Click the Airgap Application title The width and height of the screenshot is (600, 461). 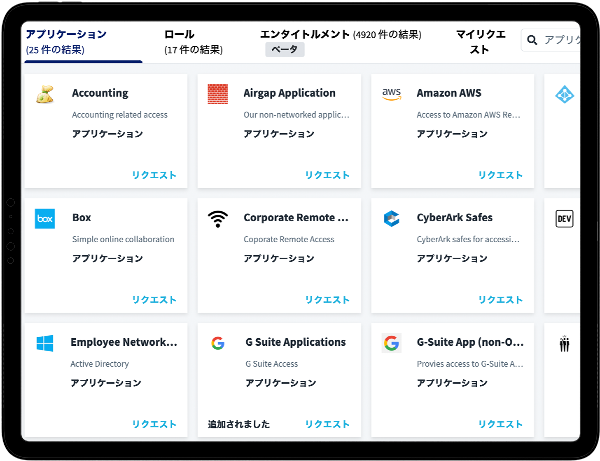(x=289, y=93)
